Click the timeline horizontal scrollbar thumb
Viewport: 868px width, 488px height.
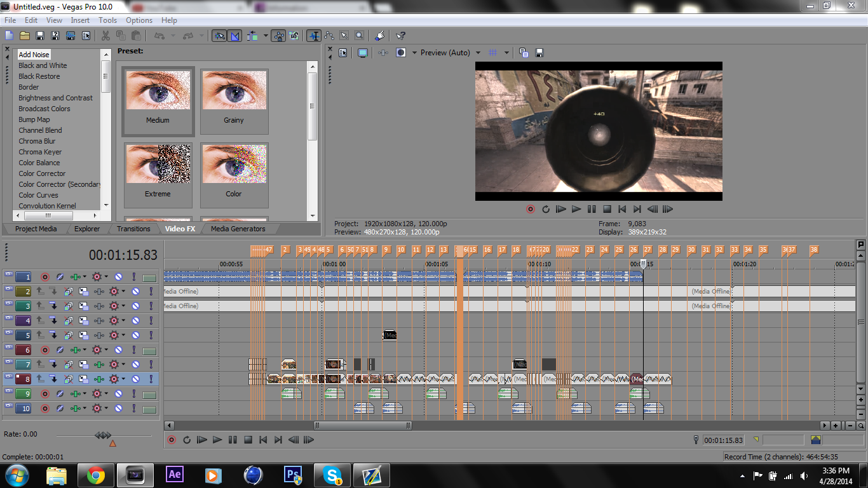coord(363,426)
